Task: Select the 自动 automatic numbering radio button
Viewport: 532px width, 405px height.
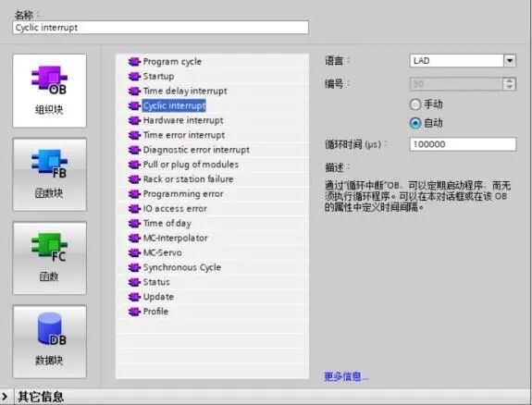Action: point(415,123)
